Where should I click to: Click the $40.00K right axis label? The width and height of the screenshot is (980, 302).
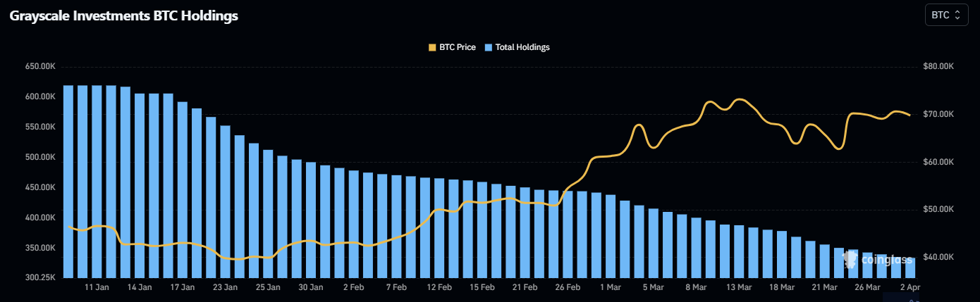[x=938, y=257]
